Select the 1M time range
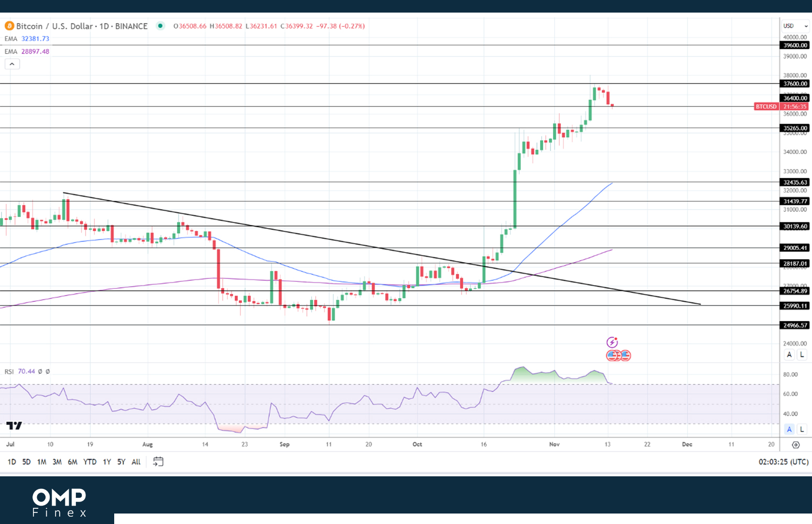This screenshot has height=524, width=812. pyautogui.click(x=41, y=462)
